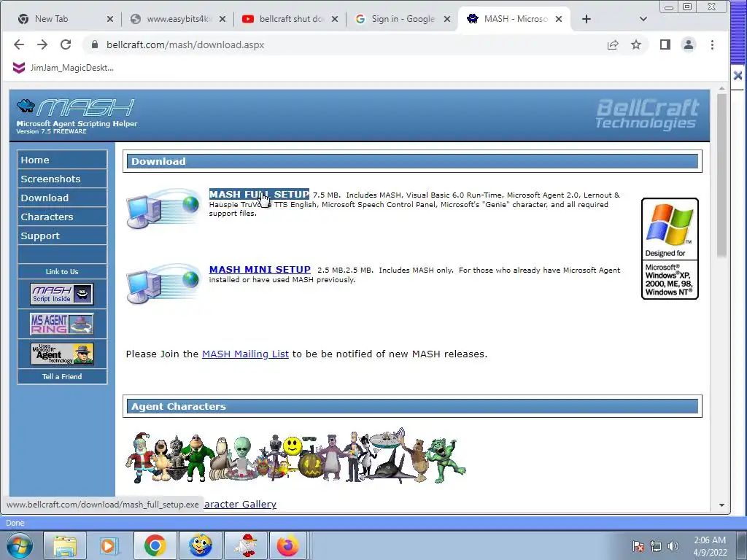Close the YouTube bellcraft tab
The height and width of the screenshot is (560, 747).
click(x=335, y=19)
